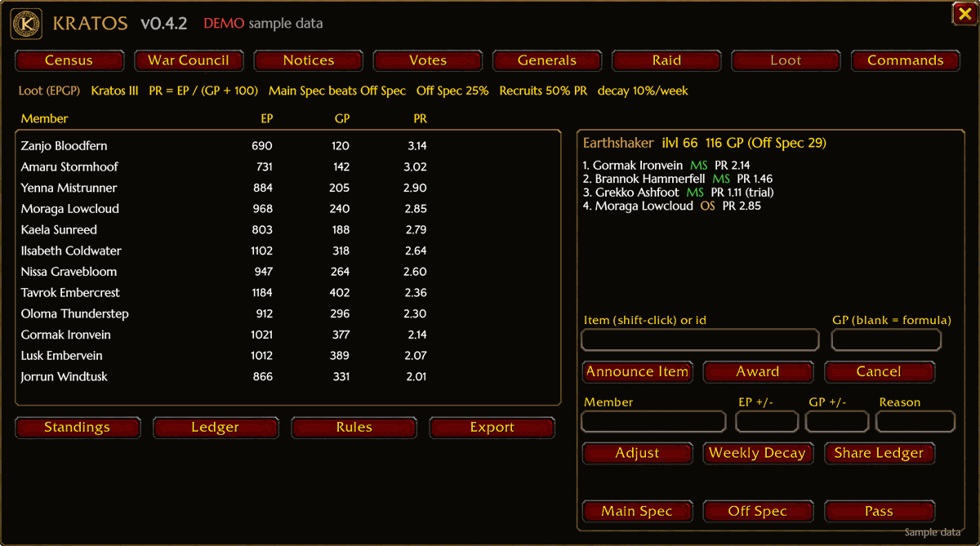980x546 pixels.
Task: Run Weekly Decay
Action: click(x=758, y=454)
